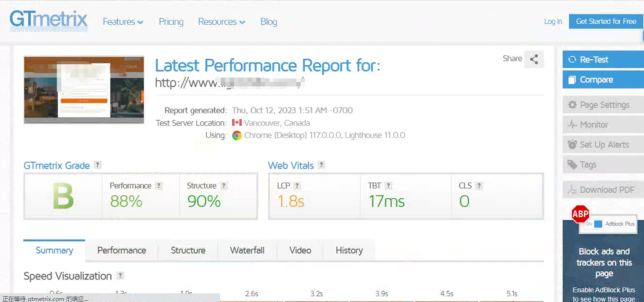
Task: Click the Share icon button
Action: [x=534, y=59]
